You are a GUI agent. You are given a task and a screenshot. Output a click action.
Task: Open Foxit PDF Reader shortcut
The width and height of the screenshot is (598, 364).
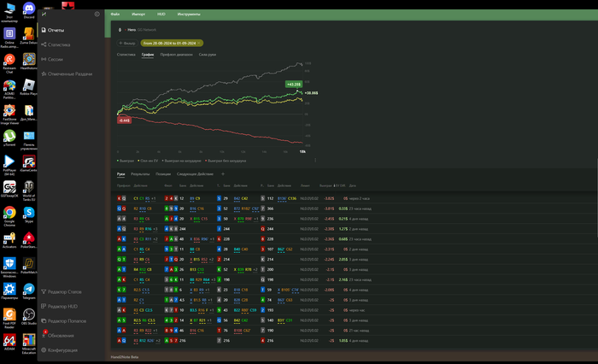coord(9,318)
